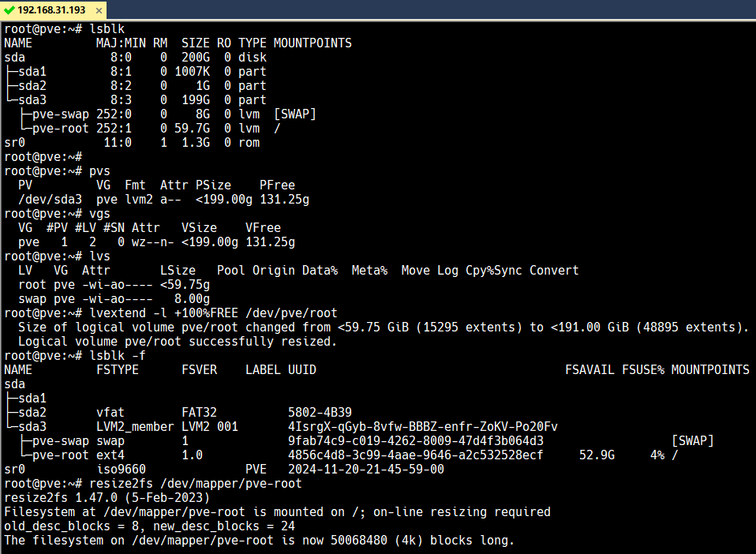
Task: Click the 'VFree' column header
Action: pyautogui.click(x=263, y=228)
